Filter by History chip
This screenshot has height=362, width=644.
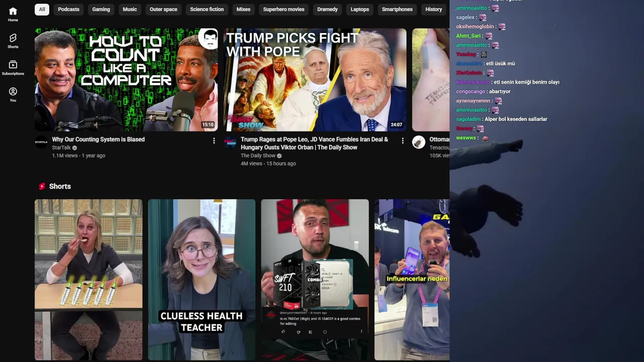pyautogui.click(x=434, y=9)
